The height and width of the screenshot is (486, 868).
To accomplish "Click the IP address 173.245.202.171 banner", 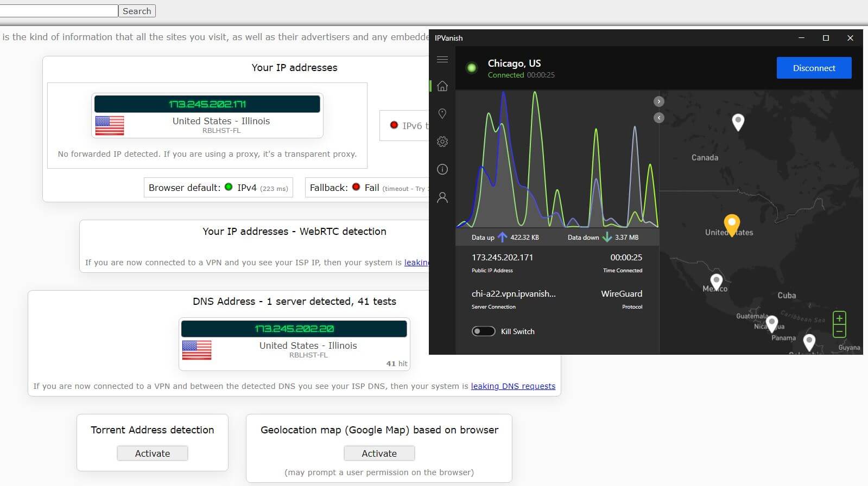I will [207, 104].
